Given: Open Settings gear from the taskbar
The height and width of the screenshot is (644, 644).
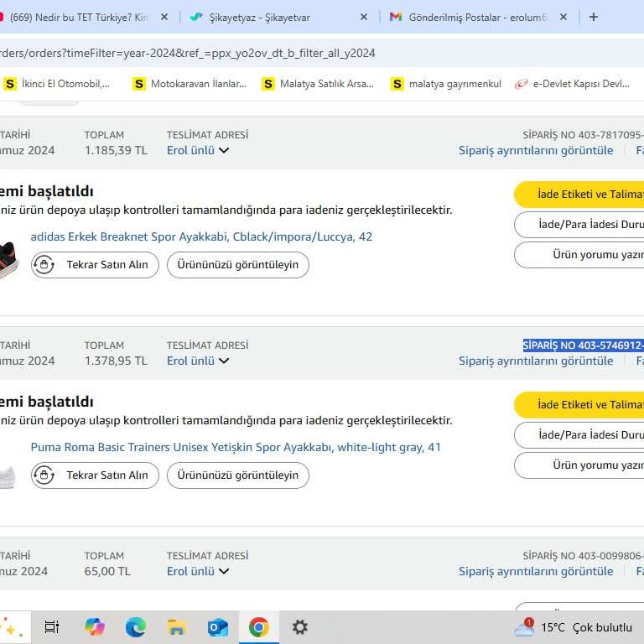Looking at the screenshot, I should coord(300,627).
